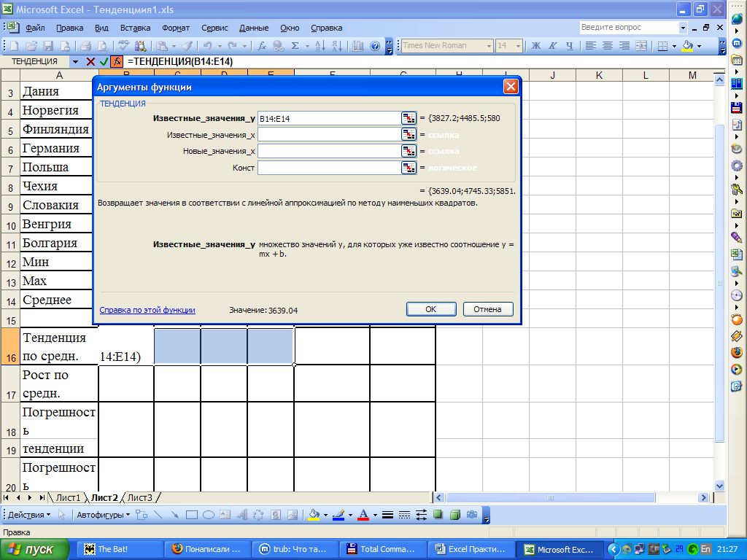Open the font size 14 dropdown
This screenshot has height=560, width=747.
pyautogui.click(x=519, y=46)
